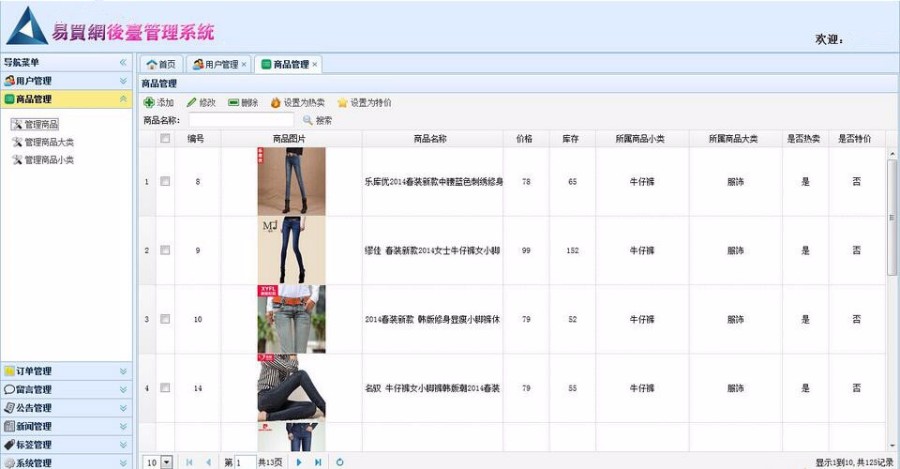The width and height of the screenshot is (900, 469).
Task: Click the home icon on 首页 tab
Action: click(152, 64)
